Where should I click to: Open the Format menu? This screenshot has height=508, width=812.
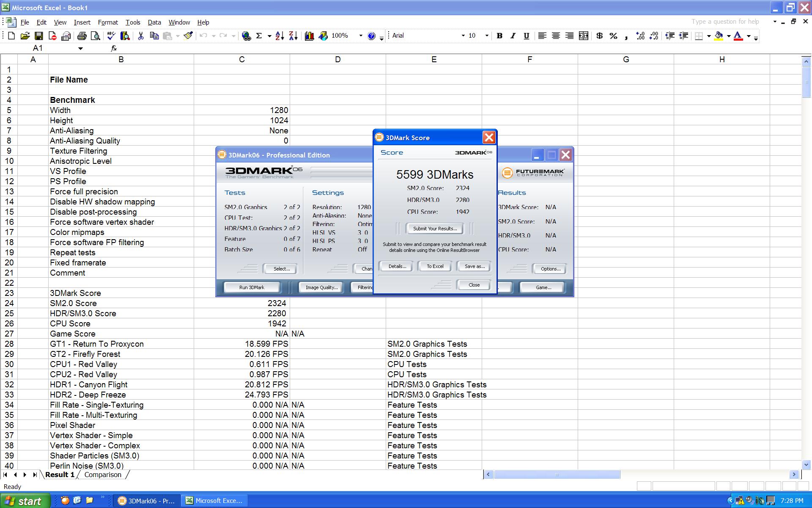(108, 22)
